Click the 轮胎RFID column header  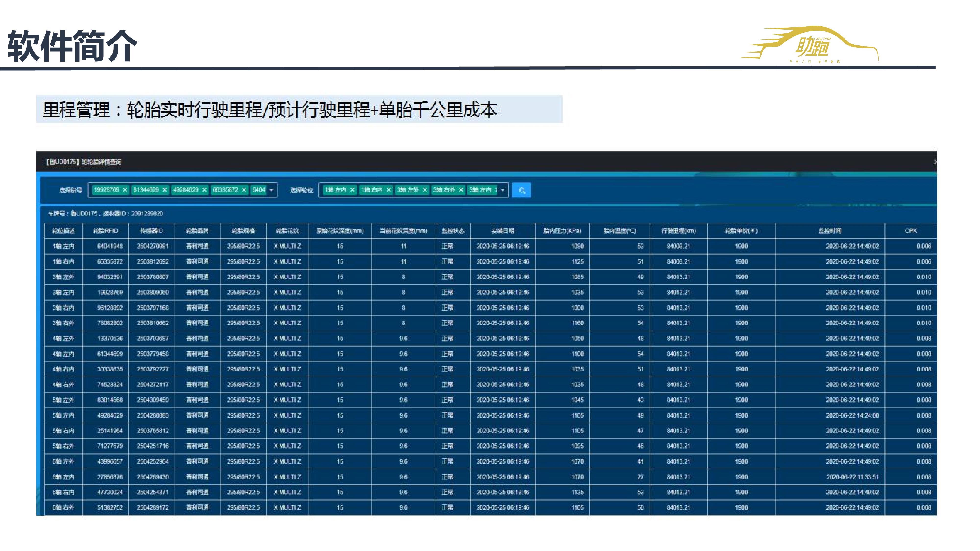[105, 231]
